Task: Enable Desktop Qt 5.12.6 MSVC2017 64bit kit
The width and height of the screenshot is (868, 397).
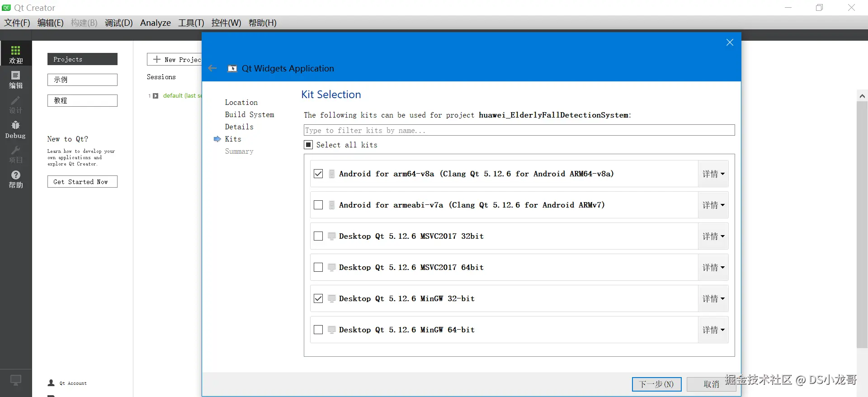Action: tap(318, 267)
